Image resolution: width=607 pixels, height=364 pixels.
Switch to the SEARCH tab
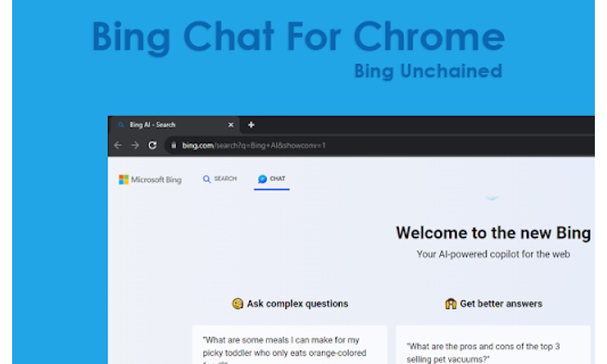220,179
